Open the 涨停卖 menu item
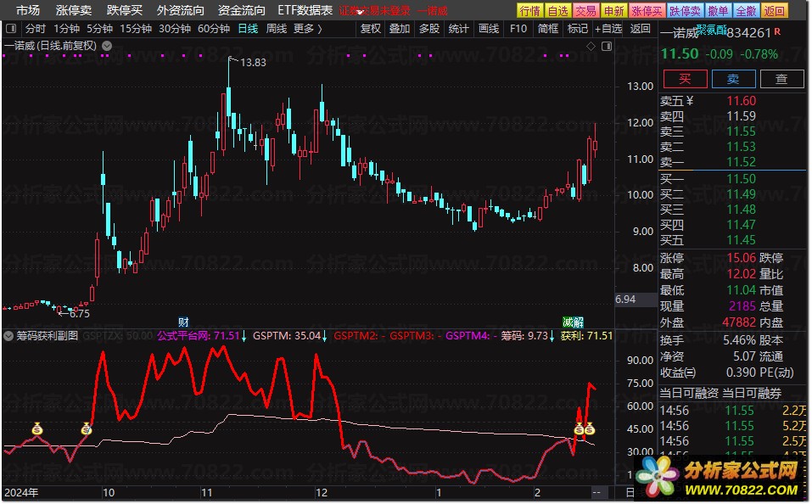This screenshot has height=504, width=812. pos(74,10)
